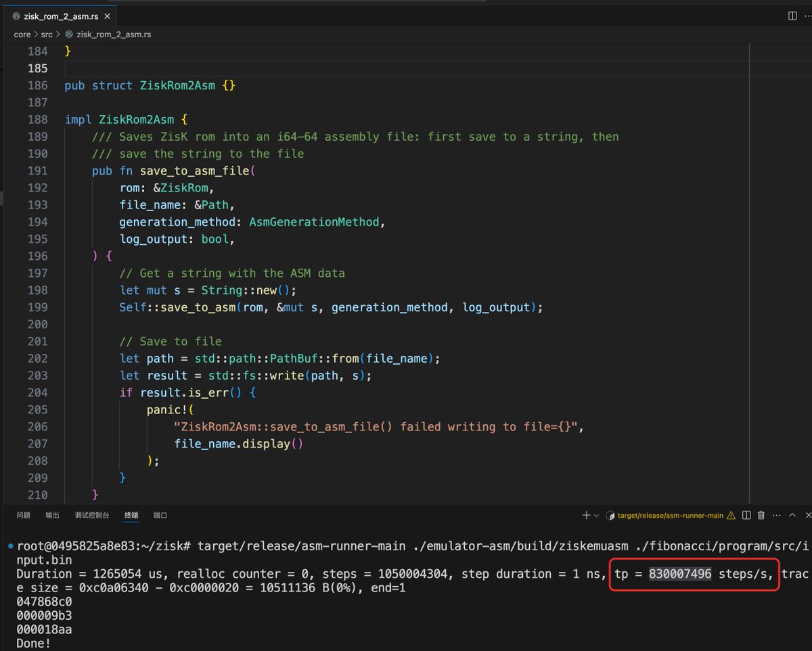
Task: Click line number 185 in gutter
Action: [x=37, y=68]
